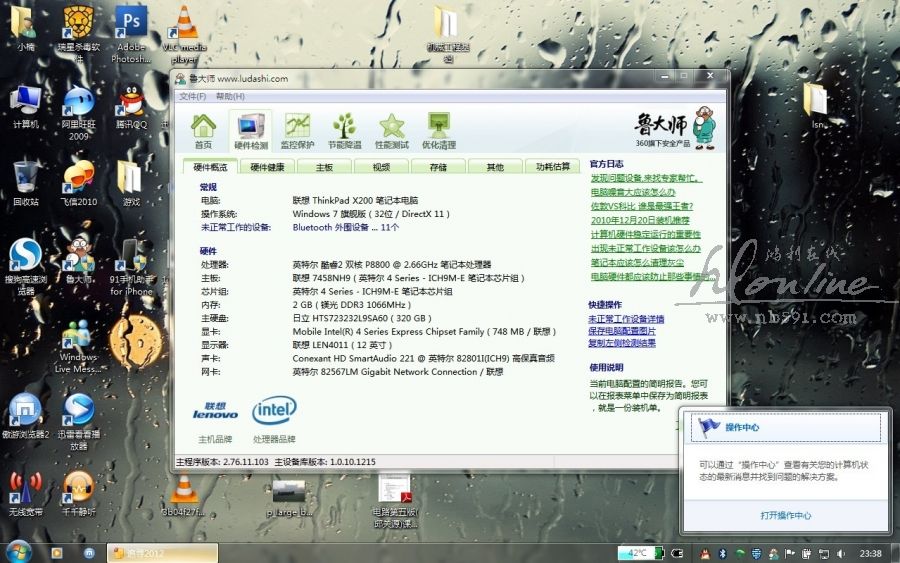900x563 pixels.
Task: Open the 节能降温 energy saving tree icon
Action: point(344,130)
